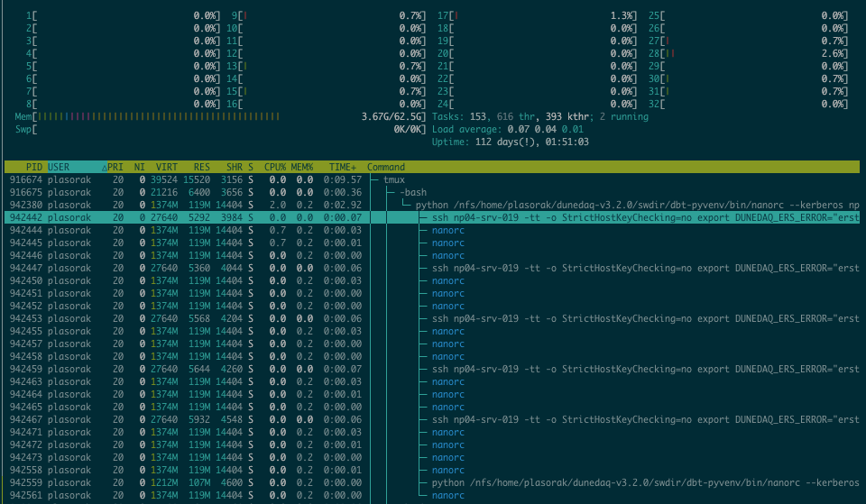Click the Uptime 112 days text

(x=511, y=142)
